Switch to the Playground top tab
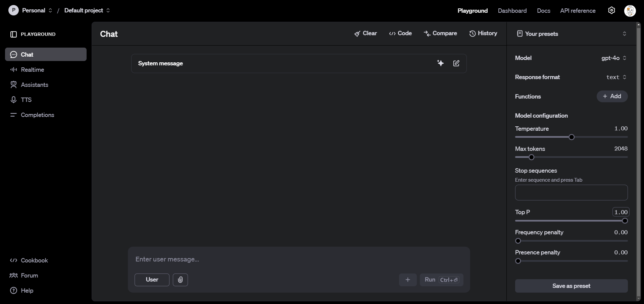Screen dimensions: 644x304 click(473, 11)
